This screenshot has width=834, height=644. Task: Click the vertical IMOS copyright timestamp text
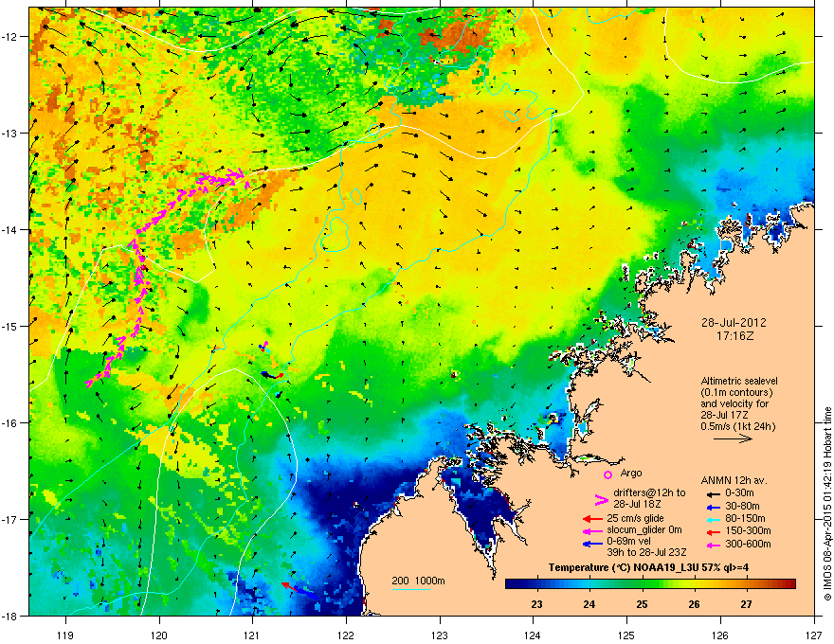click(x=827, y=504)
